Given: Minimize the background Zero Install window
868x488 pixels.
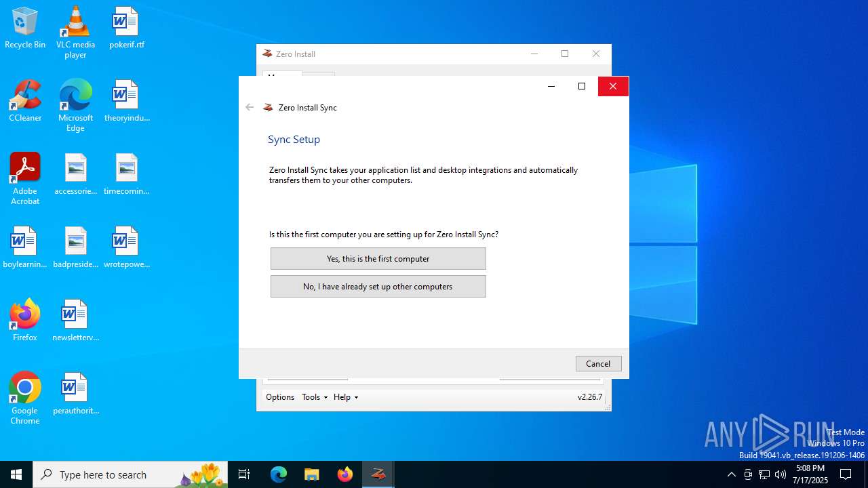Looking at the screenshot, I should (x=534, y=54).
